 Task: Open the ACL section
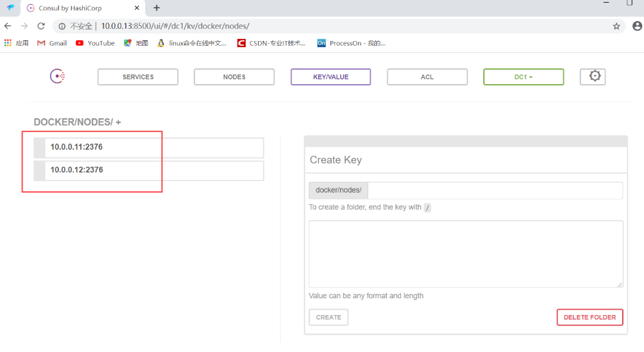pos(427,77)
